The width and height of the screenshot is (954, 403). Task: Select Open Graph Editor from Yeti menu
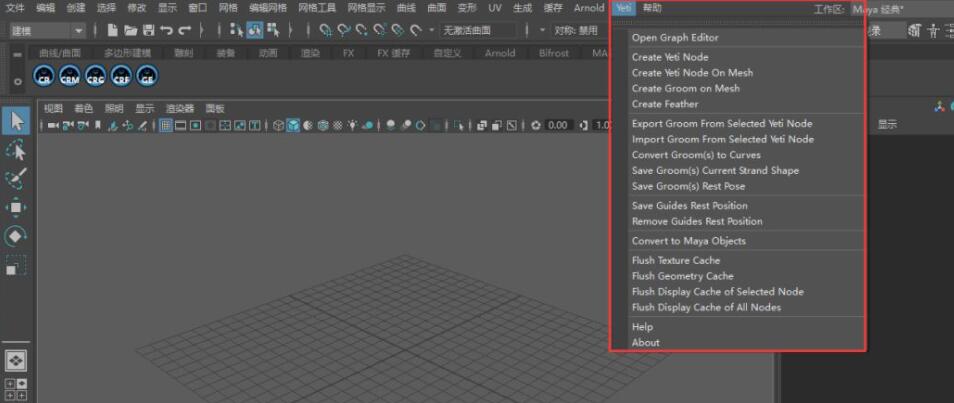[x=675, y=38]
